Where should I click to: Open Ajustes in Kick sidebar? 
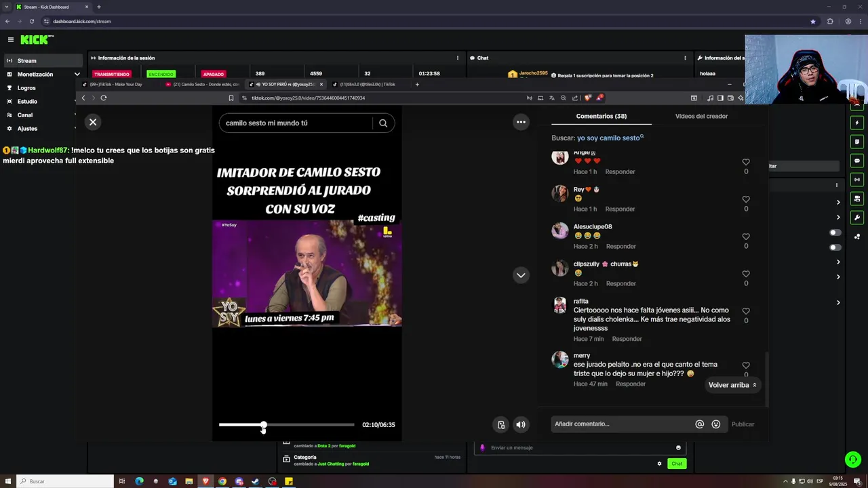[27, 128]
